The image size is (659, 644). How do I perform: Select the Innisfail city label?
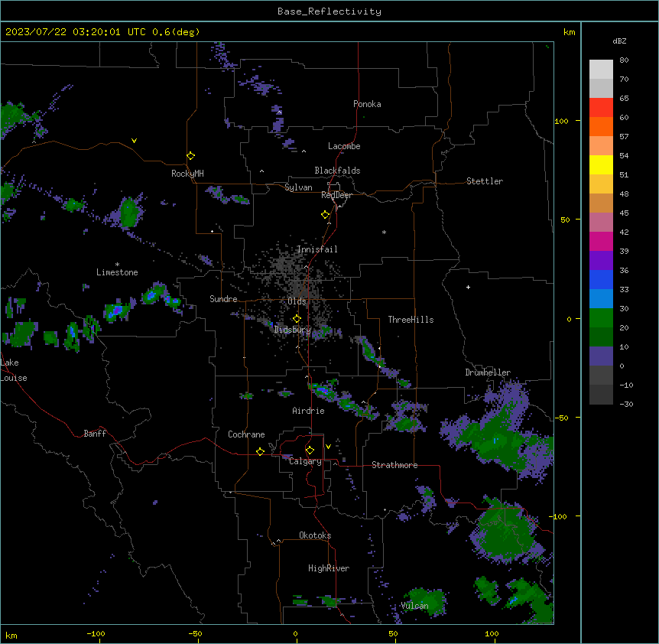317,249
